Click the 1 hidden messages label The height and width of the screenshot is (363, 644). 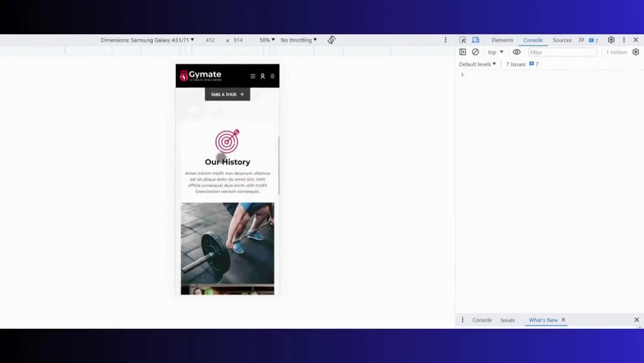pyautogui.click(x=616, y=52)
